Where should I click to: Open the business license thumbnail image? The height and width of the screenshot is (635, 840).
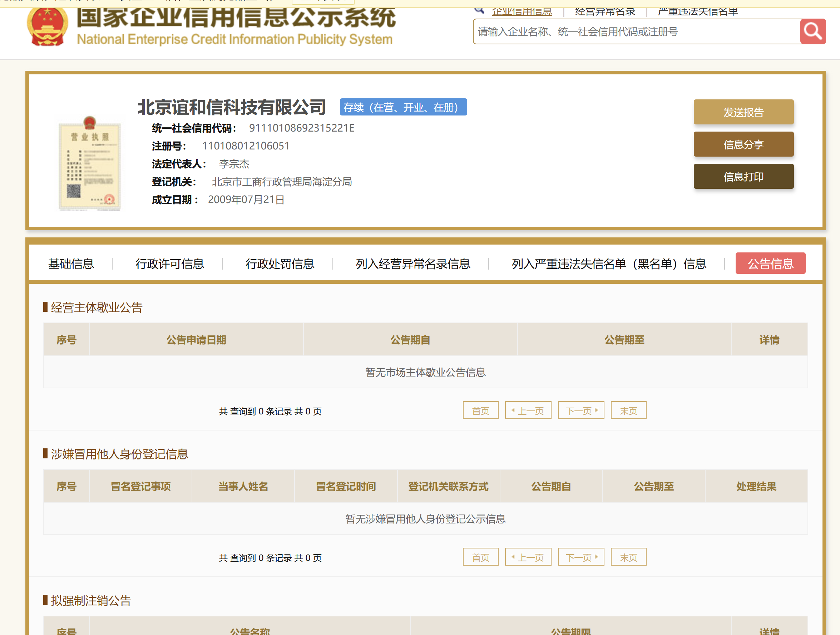90,163
